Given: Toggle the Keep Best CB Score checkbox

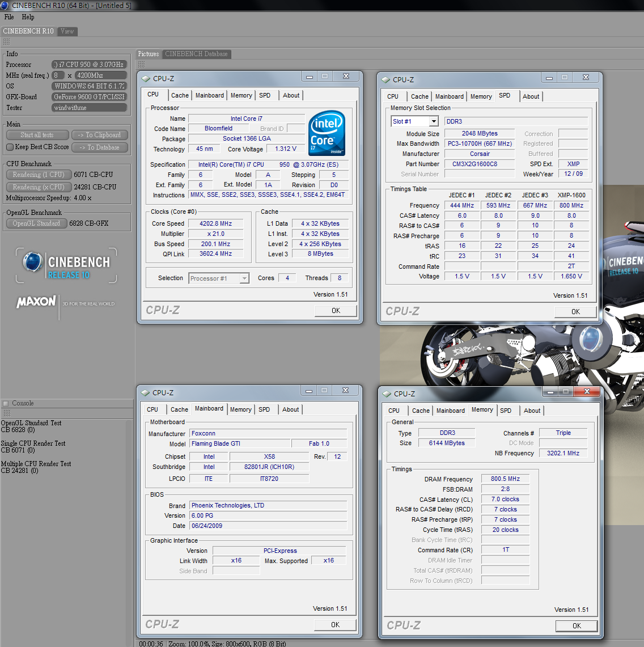Looking at the screenshot, I should tap(10, 147).
